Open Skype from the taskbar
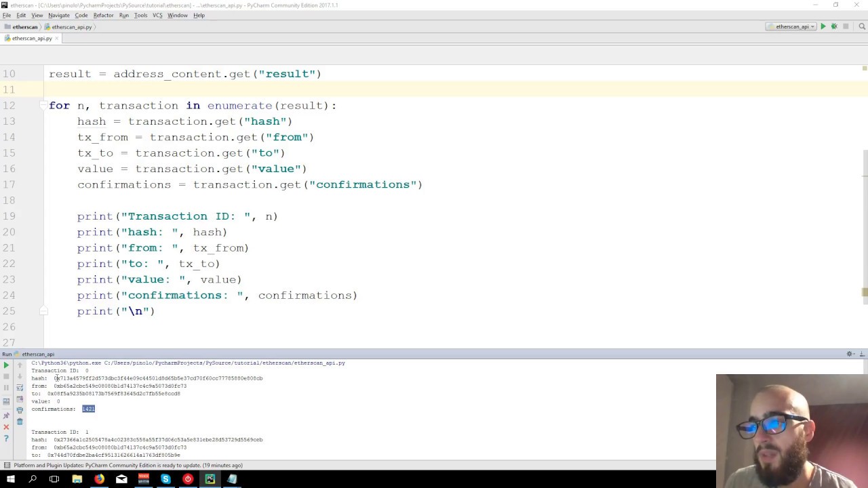Viewport: 868px width, 488px height. [x=165, y=479]
